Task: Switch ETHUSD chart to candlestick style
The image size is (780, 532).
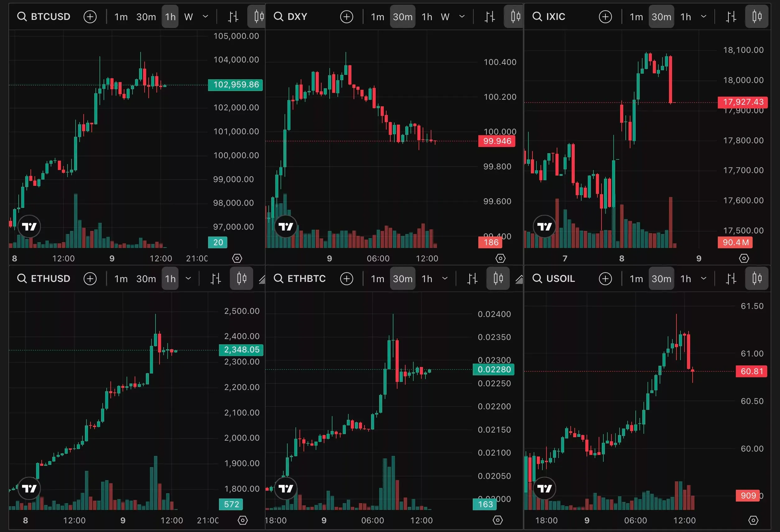Action: click(x=241, y=278)
